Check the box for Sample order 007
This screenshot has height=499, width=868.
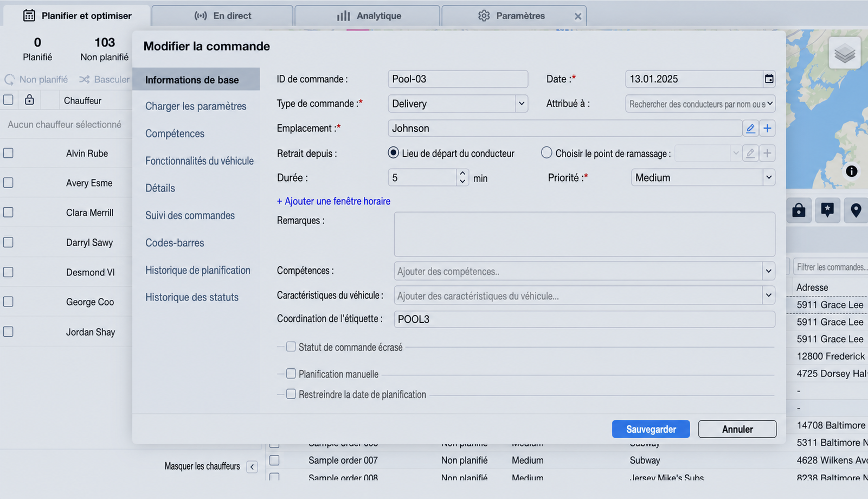tap(275, 460)
